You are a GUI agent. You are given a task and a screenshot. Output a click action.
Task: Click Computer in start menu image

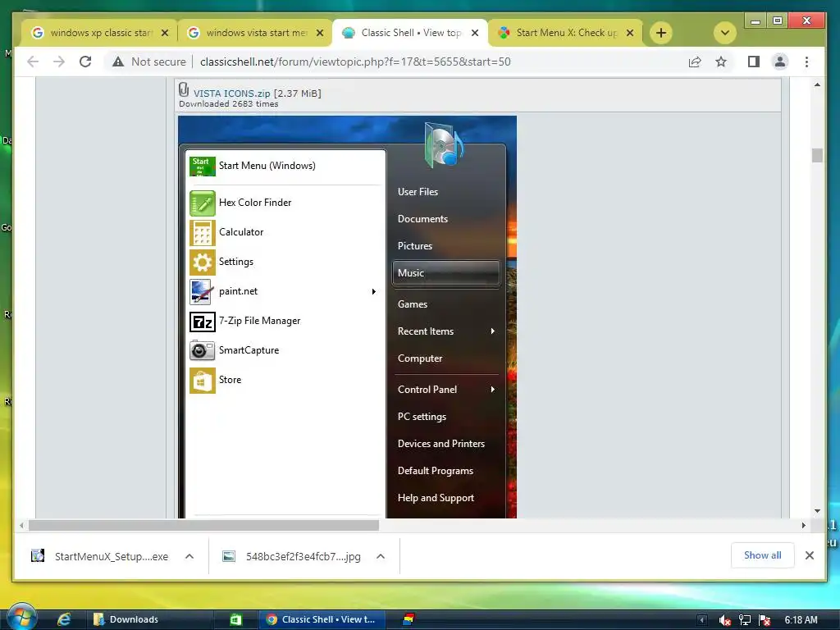tap(420, 358)
